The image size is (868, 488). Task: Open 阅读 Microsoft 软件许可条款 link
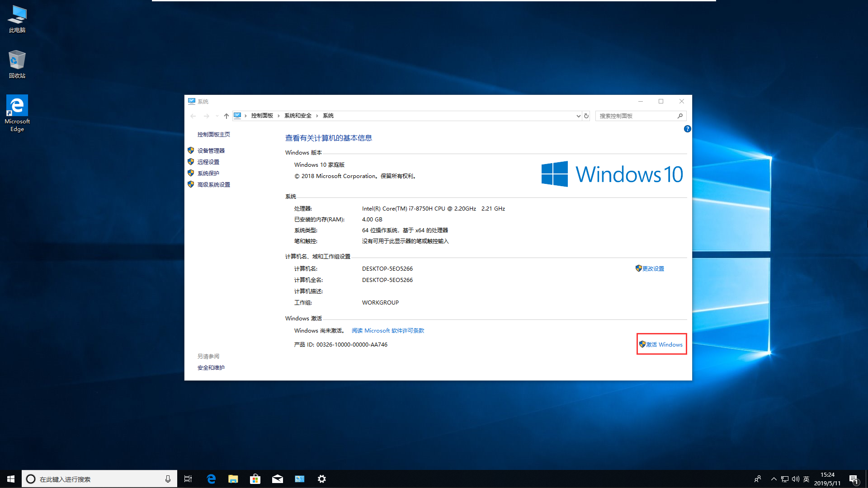coord(388,331)
